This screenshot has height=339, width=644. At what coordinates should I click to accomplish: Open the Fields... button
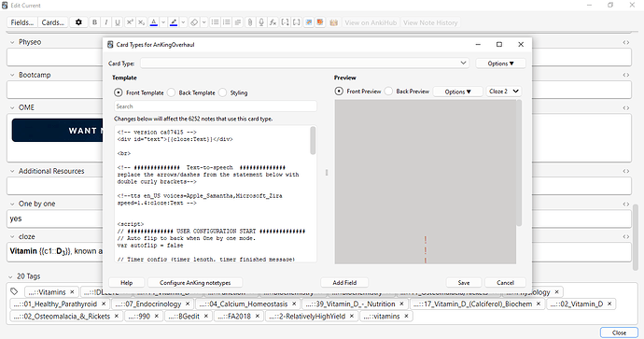click(22, 22)
